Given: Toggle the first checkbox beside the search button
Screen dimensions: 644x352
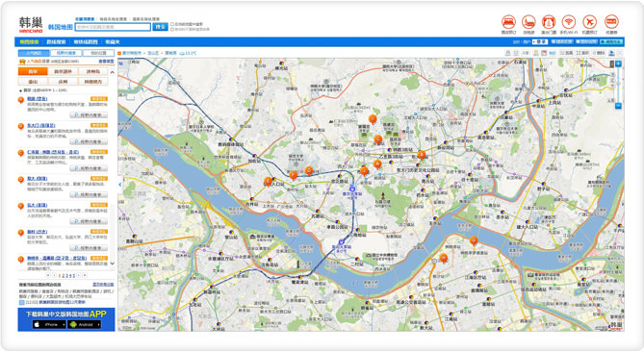Looking at the screenshot, I should [172, 24].
